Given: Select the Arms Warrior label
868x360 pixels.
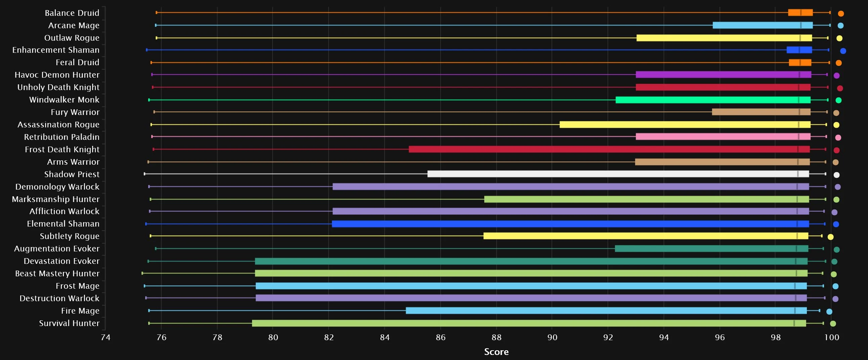Looking at the screenshot, I should [x=74, y=162].
